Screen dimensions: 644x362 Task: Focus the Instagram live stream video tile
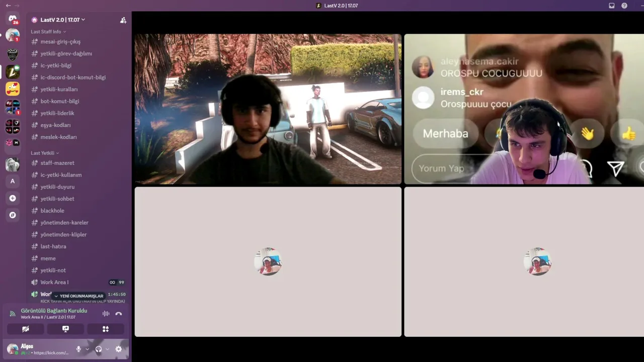[x=524, y=109]
